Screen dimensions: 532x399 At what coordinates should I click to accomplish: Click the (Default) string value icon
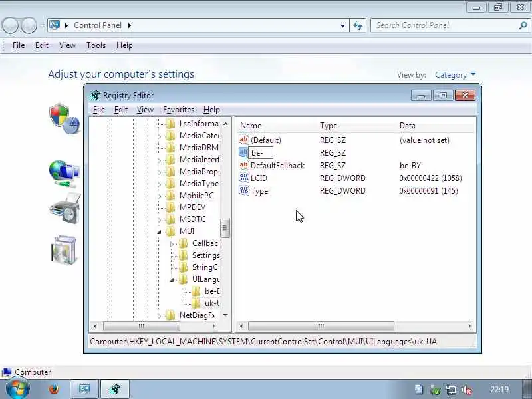[x=244, y=140]
